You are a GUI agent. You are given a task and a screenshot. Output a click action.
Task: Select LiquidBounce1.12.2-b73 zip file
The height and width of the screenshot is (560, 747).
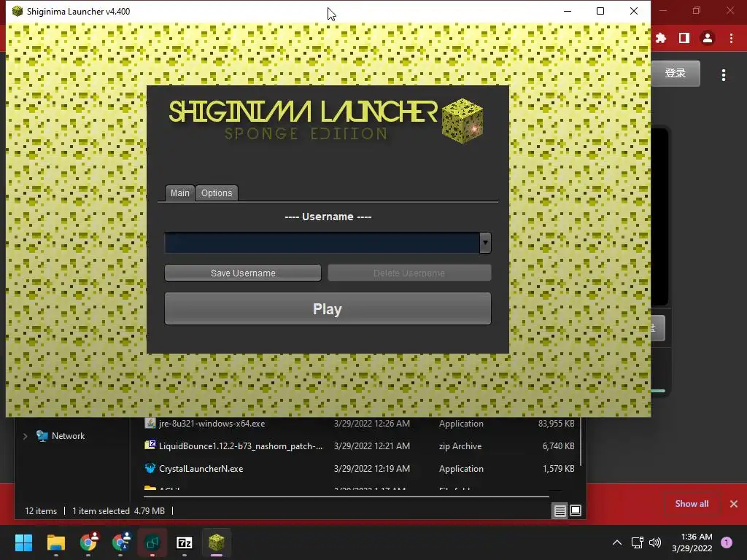click(241, 446)
